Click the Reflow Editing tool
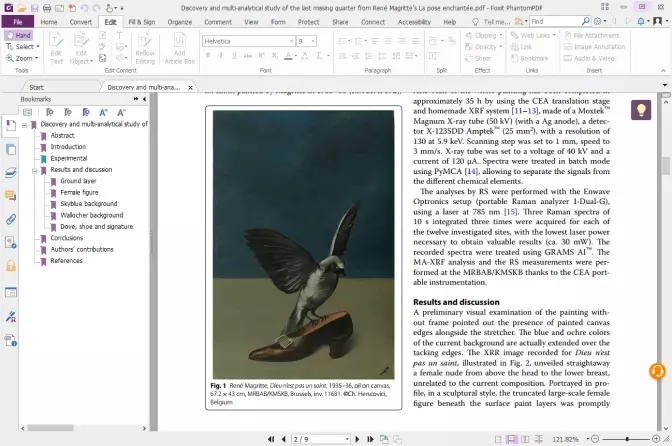Screen dimensions: 672x446 click(x=145, y=48)
